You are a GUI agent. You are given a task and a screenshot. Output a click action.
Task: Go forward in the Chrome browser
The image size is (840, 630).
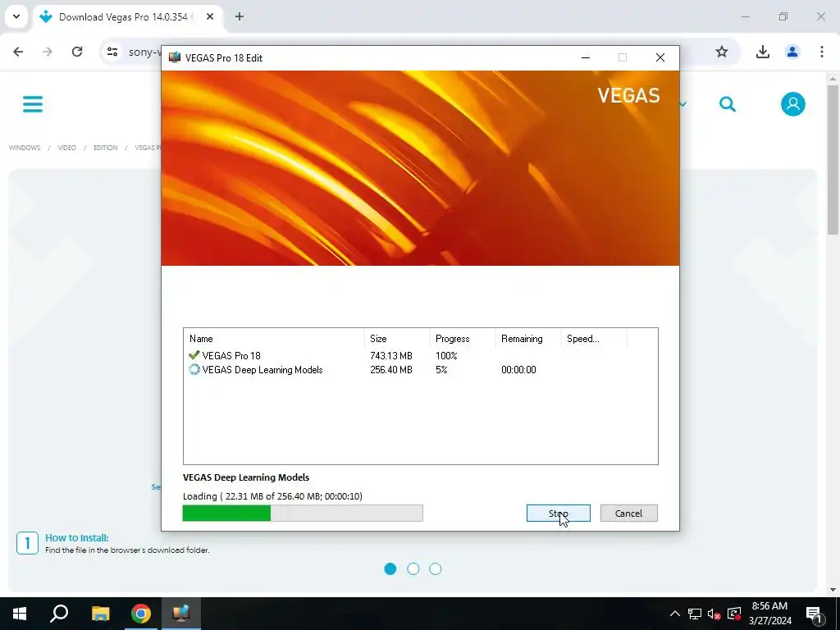click(48, 52)
